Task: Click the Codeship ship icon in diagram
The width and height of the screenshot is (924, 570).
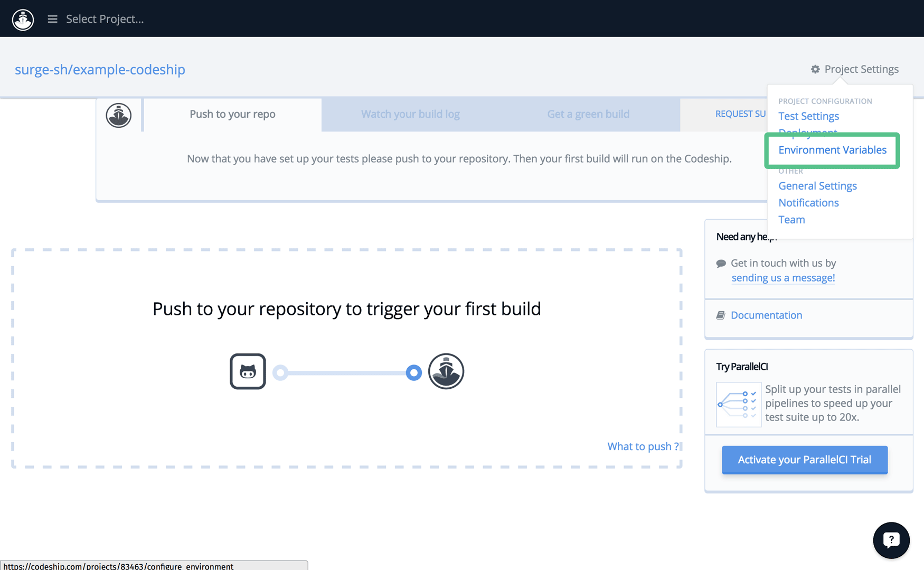Action: [446, 371]
